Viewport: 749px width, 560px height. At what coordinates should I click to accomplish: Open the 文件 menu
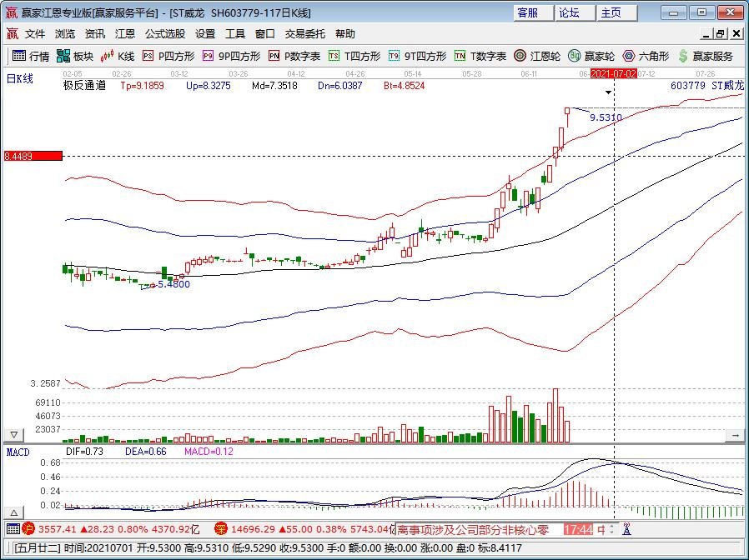click(x=35, y=34)
